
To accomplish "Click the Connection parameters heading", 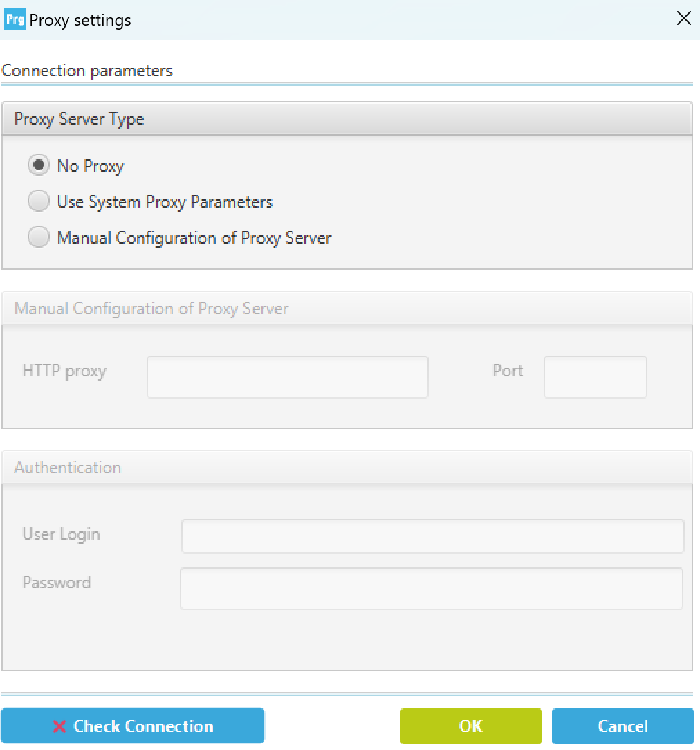I will click(x=87, y=70).
